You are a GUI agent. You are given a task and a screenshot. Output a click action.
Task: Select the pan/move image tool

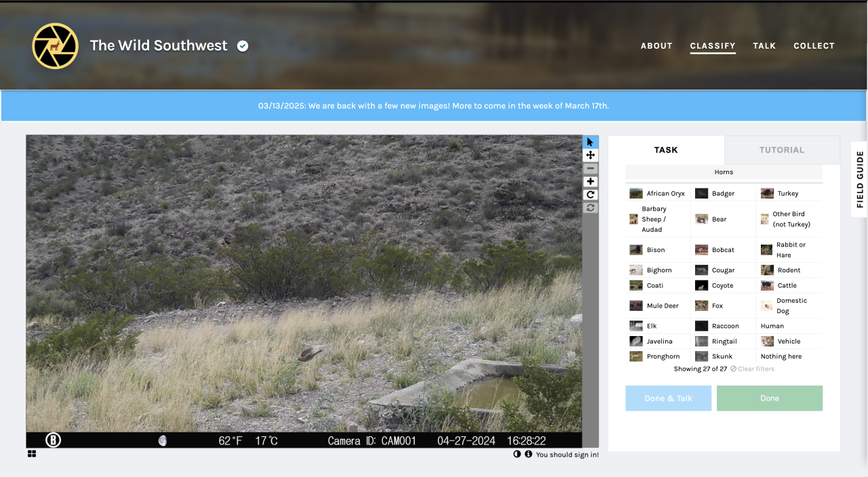point(591,155)
